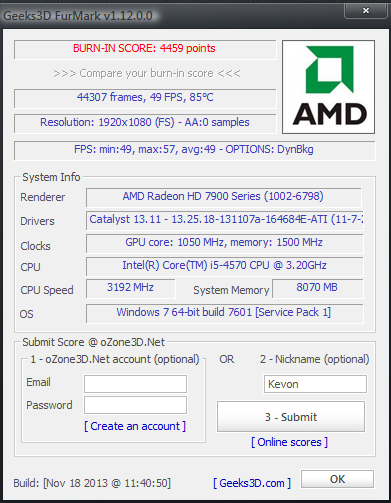Click Compare your burn-in score link
Viewport: 391px width, 503px height.
(x=147, y=73)
